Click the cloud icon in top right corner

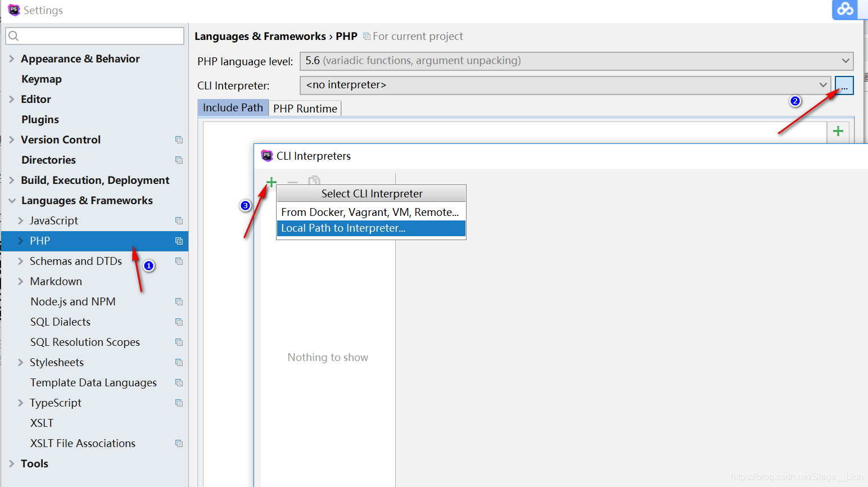click(x=845, y=10)
